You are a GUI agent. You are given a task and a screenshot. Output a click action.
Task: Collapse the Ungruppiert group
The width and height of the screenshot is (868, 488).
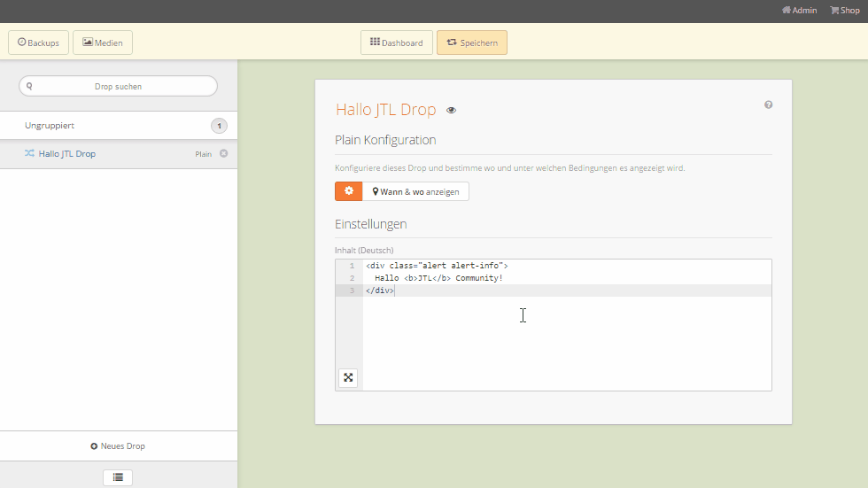pos(49,126)
